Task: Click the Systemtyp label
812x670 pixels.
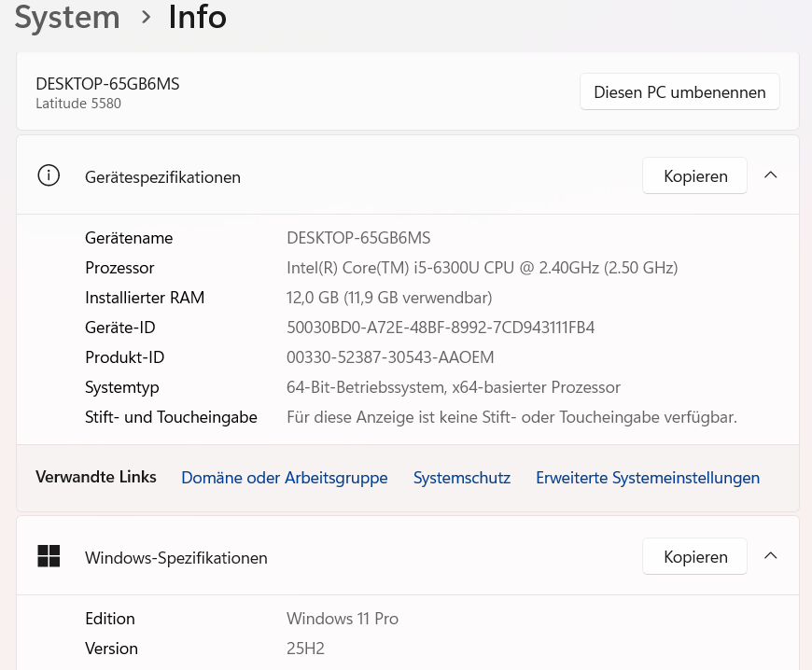Action: coord(121,388)
